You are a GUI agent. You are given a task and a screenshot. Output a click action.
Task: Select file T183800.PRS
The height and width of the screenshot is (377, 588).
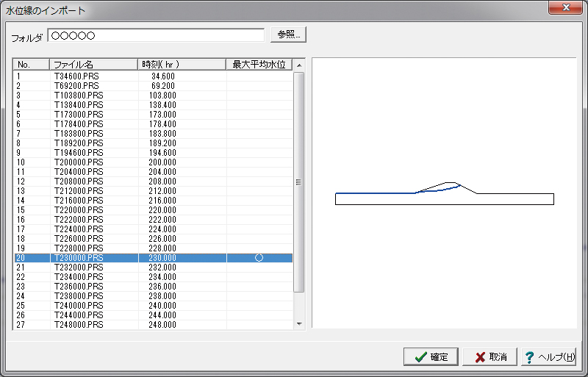pyautogui.click(x=79, y=134)
